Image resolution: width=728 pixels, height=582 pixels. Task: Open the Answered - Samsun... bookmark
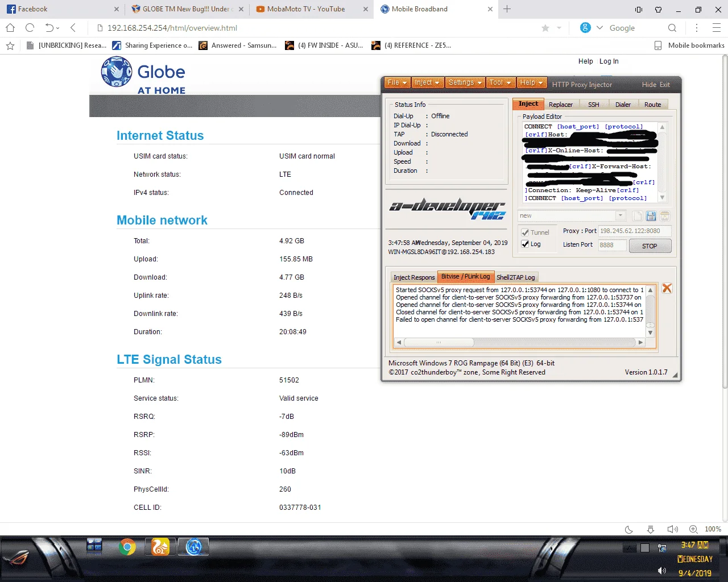(238, 45)
